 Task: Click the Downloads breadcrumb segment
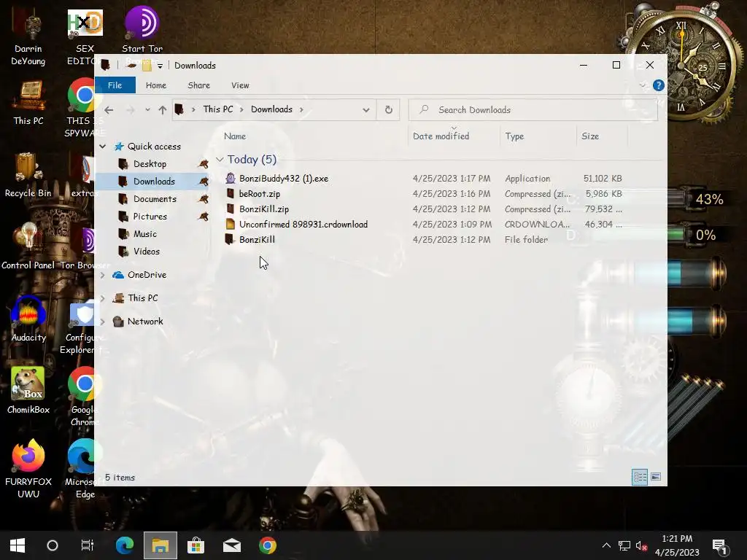pyautogui.click(x=271, y=109)
